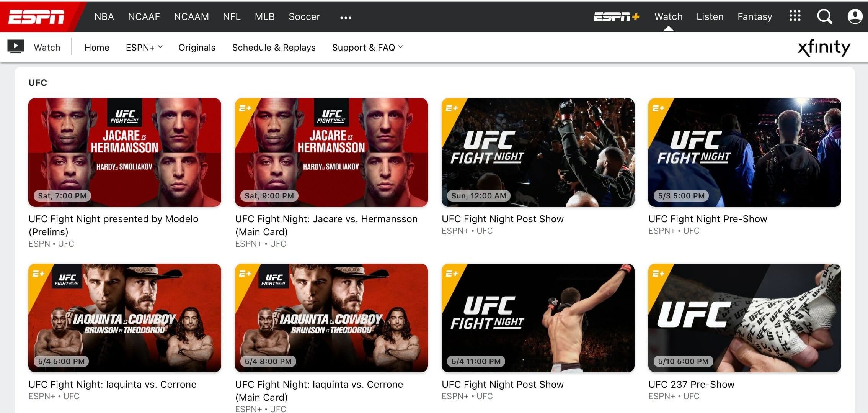Open the NFL menu
Viewport: 868px width, 413px height.
(232, 17)
